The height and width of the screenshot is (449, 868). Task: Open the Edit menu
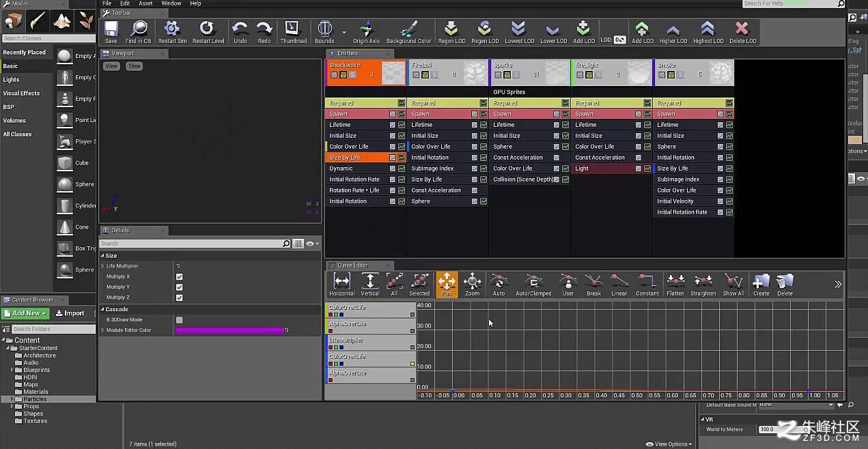tap(125, 3)
